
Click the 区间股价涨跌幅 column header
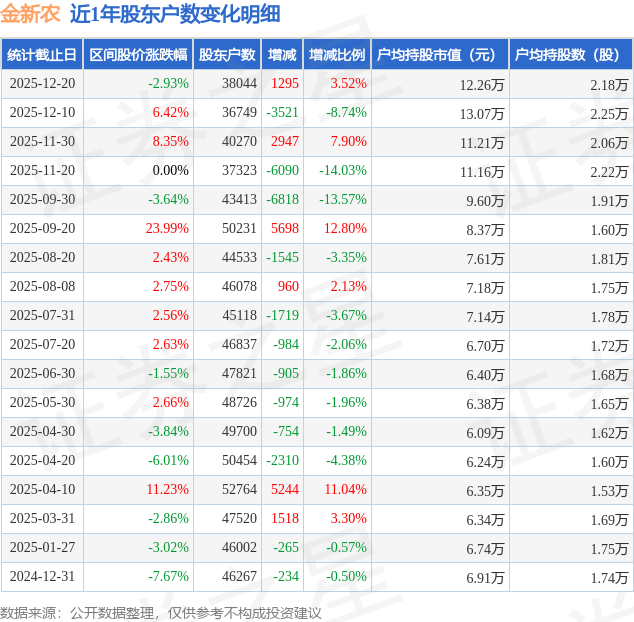coord(137,55)
